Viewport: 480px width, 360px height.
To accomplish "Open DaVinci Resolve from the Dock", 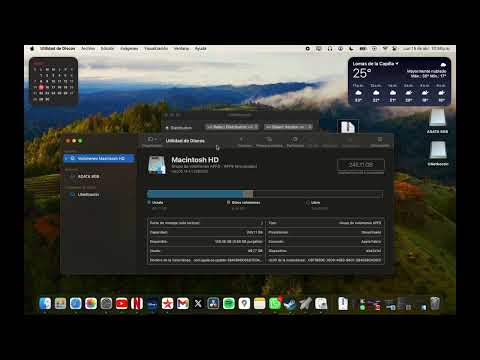I will coord(213,304).
